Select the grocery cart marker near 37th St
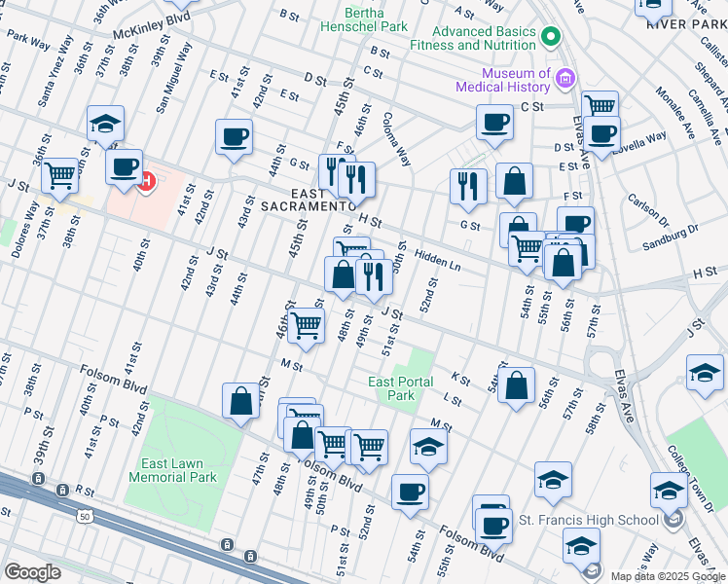Screen dimensions: 728x584 [x=60, y=176]
